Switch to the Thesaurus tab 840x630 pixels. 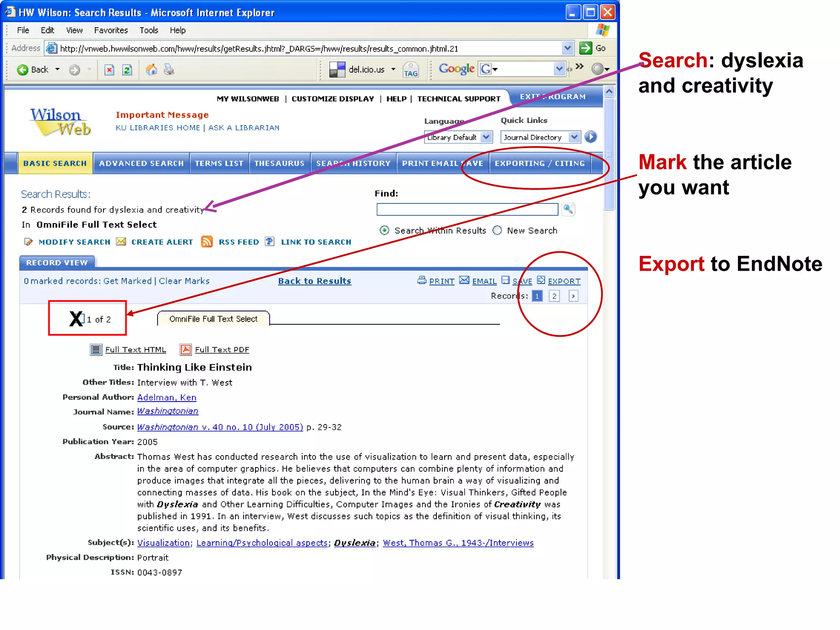279,163
